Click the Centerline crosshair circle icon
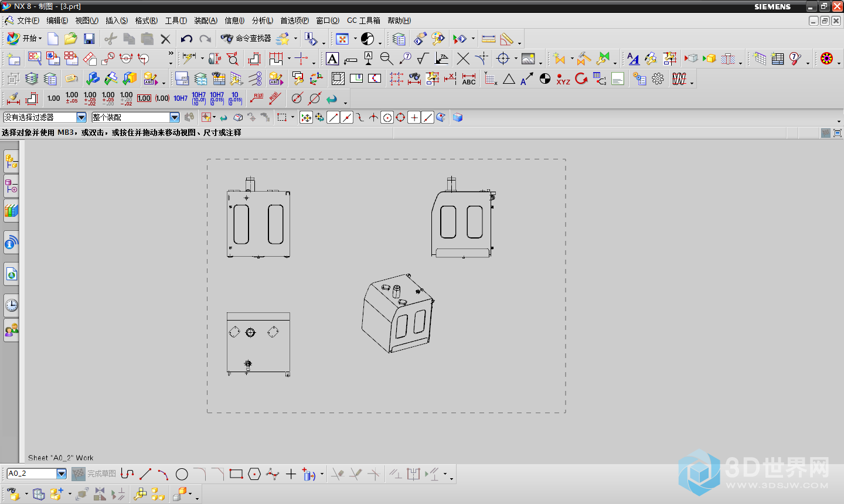This screenshot has height=504, width=844. [x=503, y=59]
